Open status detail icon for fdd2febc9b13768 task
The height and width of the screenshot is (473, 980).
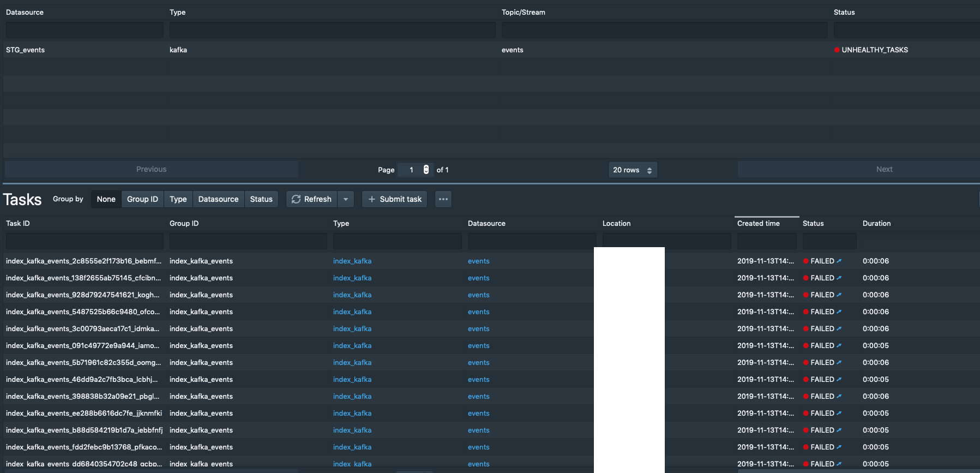point(839,447)
